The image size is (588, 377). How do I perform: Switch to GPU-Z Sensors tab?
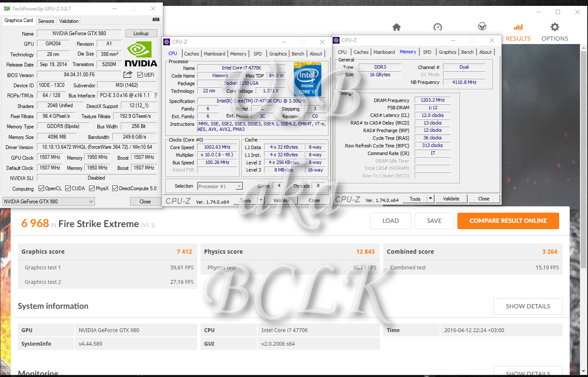46,21
